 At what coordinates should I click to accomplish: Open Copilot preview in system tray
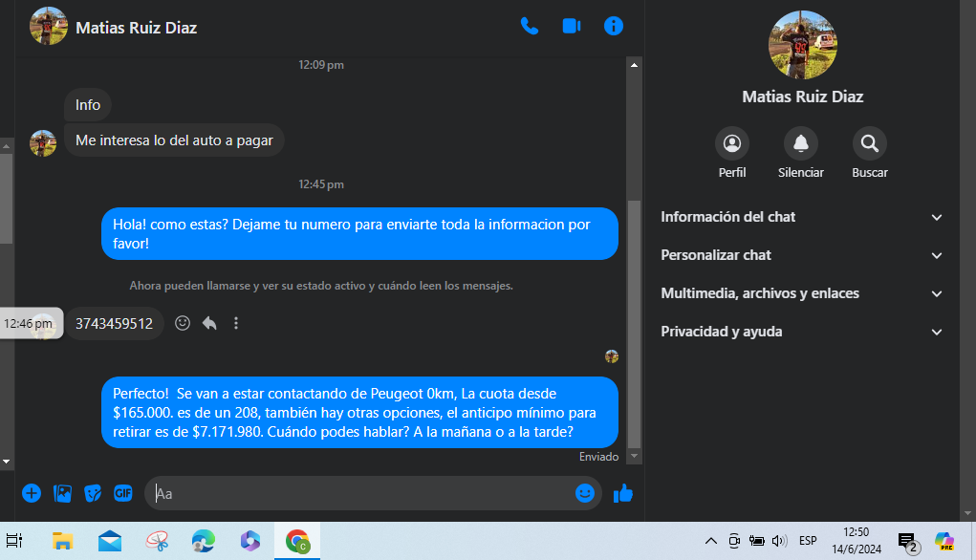(944, 541)
